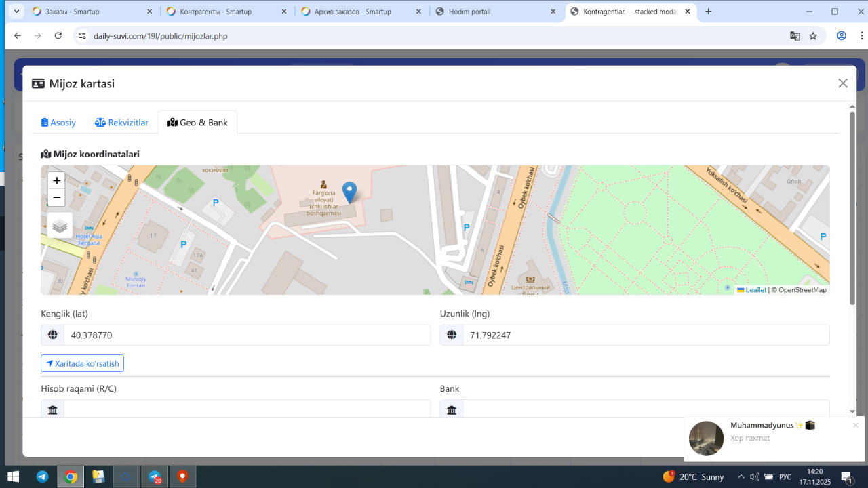
Task: Bookmark this page with star icon
Action: 813,36
